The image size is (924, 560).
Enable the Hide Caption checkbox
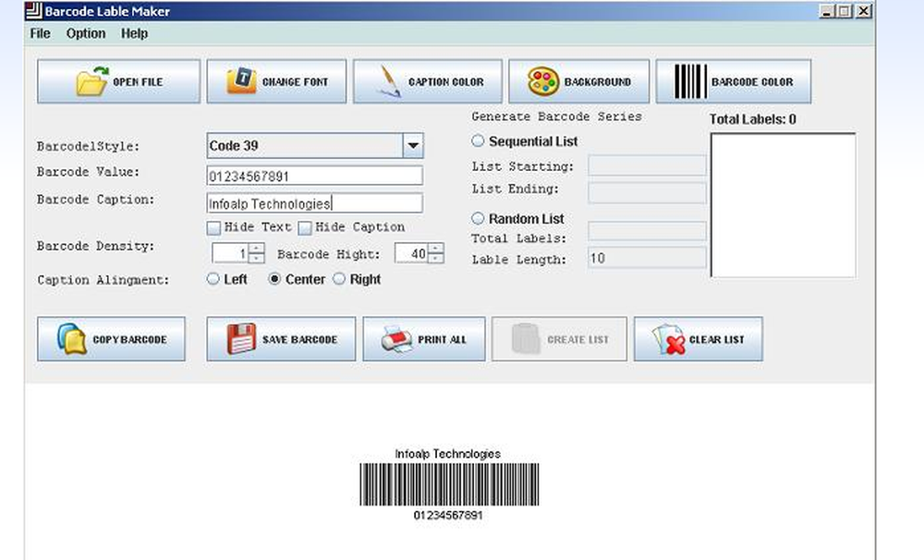(x=305, y=227)
